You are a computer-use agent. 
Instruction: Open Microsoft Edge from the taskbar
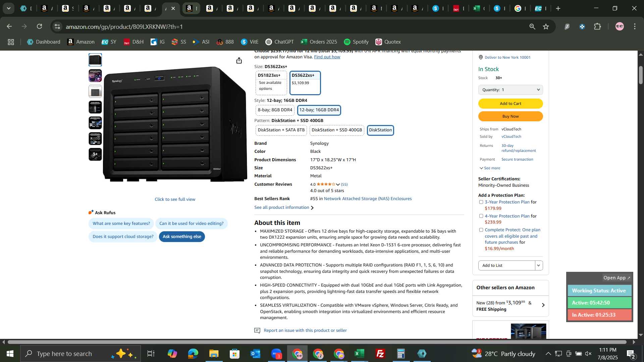tap(193, 354)
